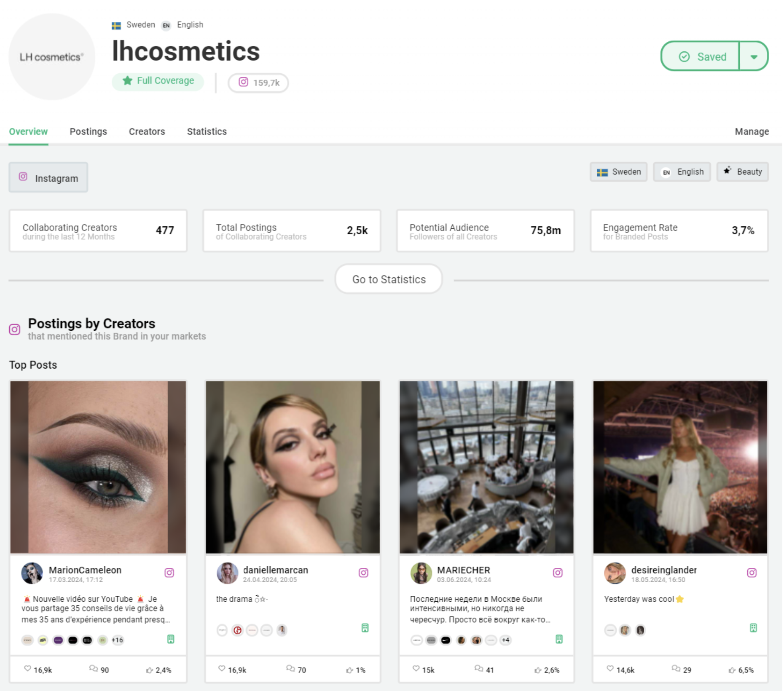784x691 pixels.
Task: Click the thumbs-up engagement icon on daniellemarcan's post
Action: pyautogui.click(x=349, y=669)
